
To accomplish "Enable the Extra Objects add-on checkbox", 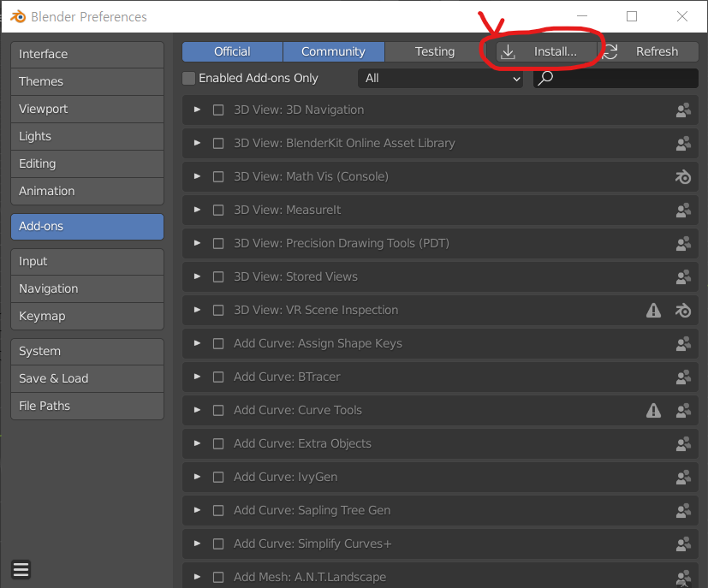I will (218, 444).
